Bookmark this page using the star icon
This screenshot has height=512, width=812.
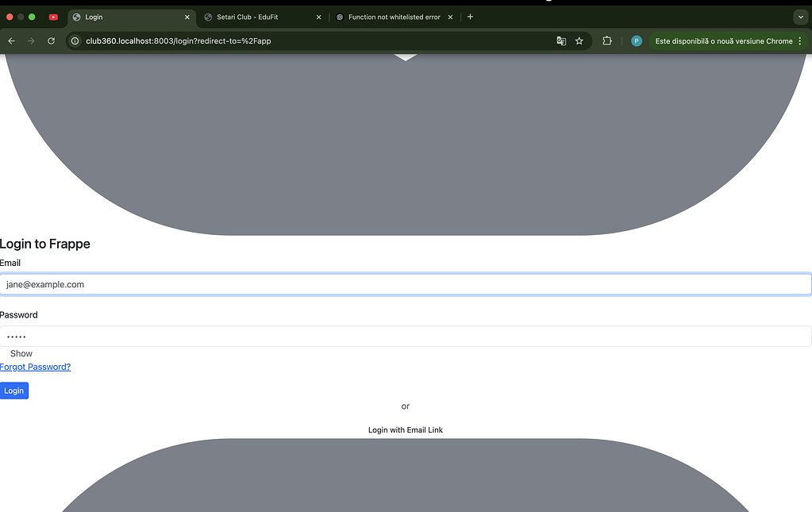[579, 40]
